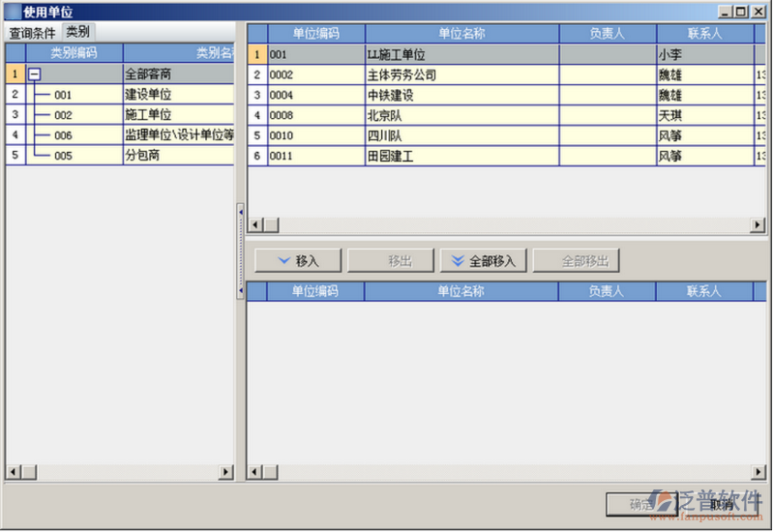
Task: Click unit code cell 0010
Action: click(x=316, y=135)
